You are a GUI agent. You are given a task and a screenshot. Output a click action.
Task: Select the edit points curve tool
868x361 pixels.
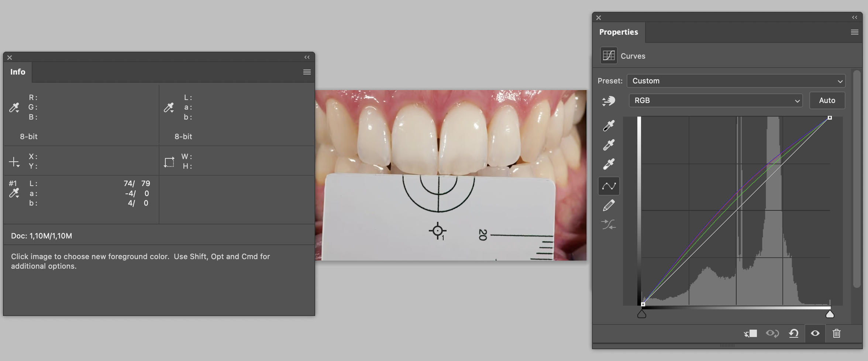coord(609,186)
